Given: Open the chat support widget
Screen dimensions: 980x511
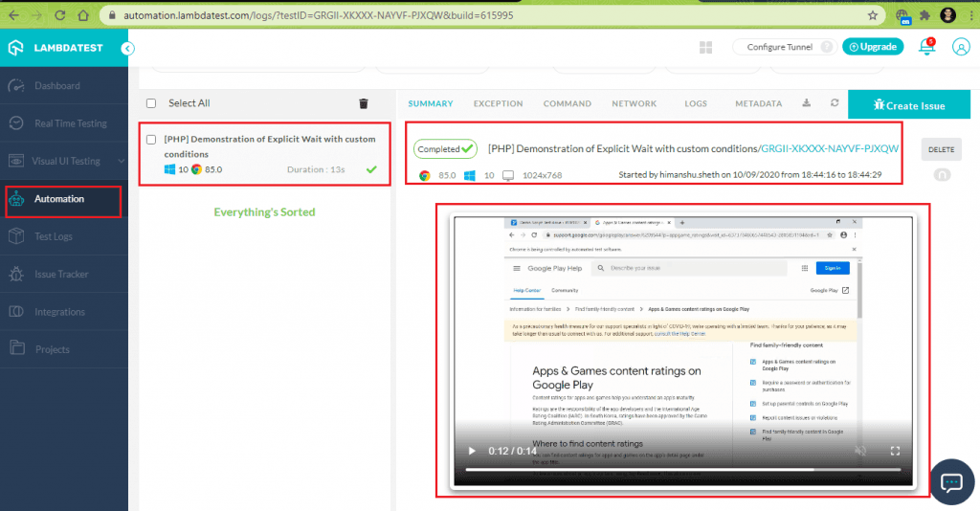Looking at the screenshot, I should [952, 481].
